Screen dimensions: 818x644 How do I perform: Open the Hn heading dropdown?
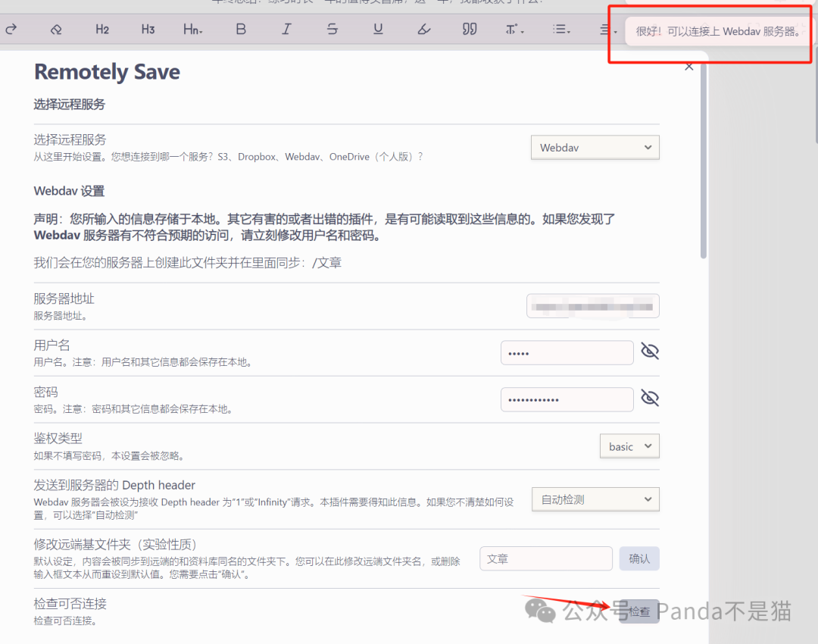(x=192, y=30)
